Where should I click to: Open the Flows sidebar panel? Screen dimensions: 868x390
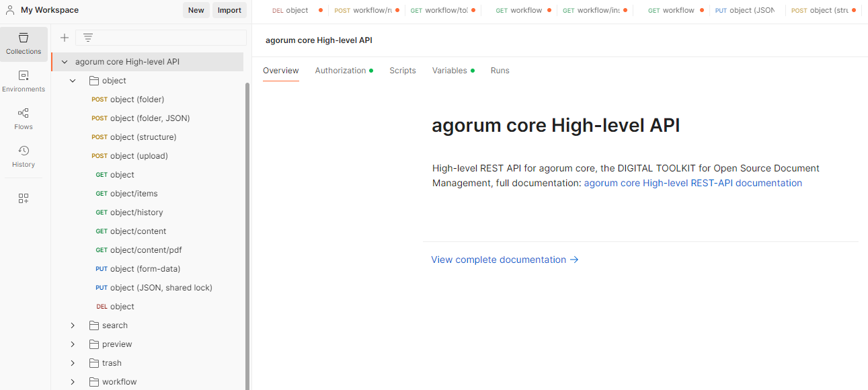pyautogui.click(x=24, y=119)
